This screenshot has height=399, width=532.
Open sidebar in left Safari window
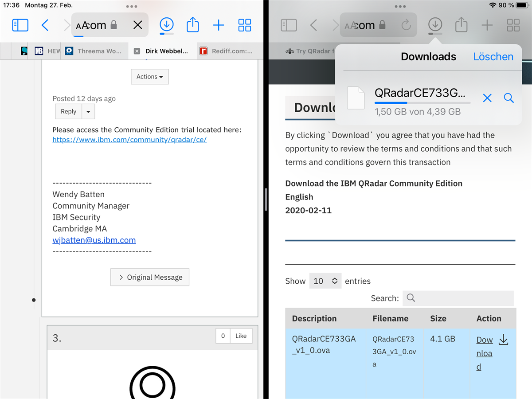tap(20, 25)
